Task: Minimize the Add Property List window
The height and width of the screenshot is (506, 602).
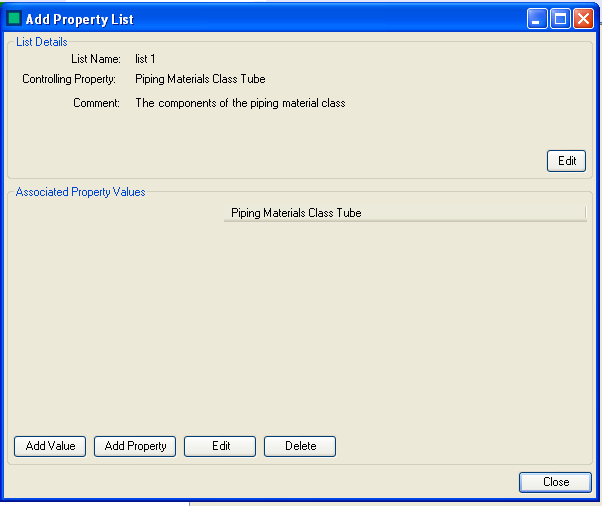Action: tap(538, 19)
